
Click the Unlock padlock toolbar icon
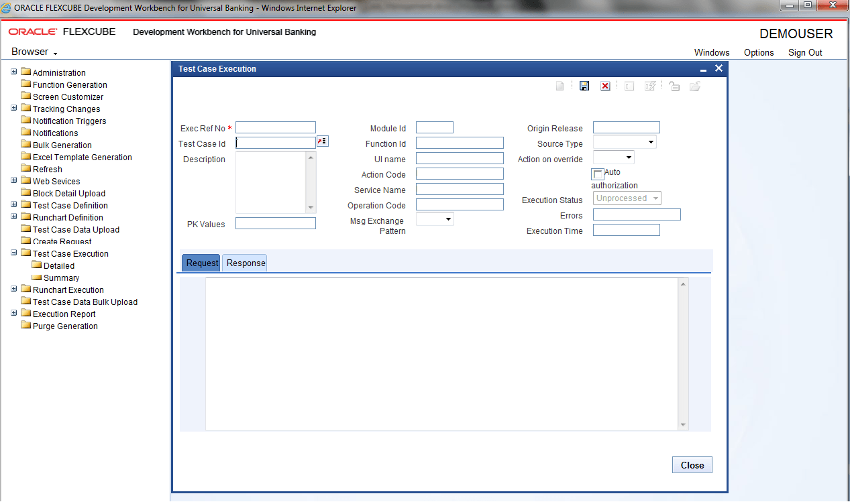point(674,86)
